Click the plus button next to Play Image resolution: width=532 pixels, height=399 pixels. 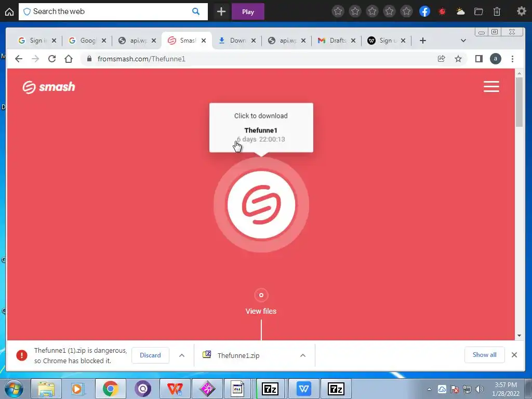pyautogui.click(x=221, y=12)
